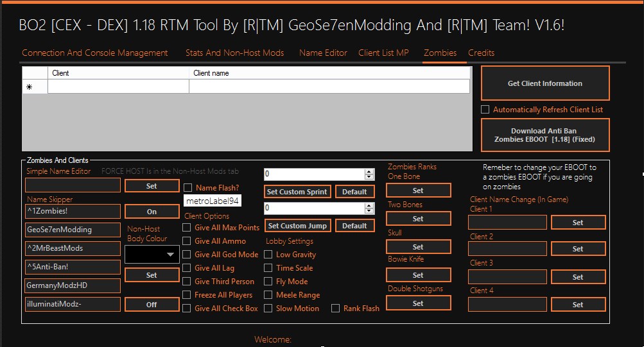Enable Low Gravity lobby setting
644x347 pixels.
point(268,254)
